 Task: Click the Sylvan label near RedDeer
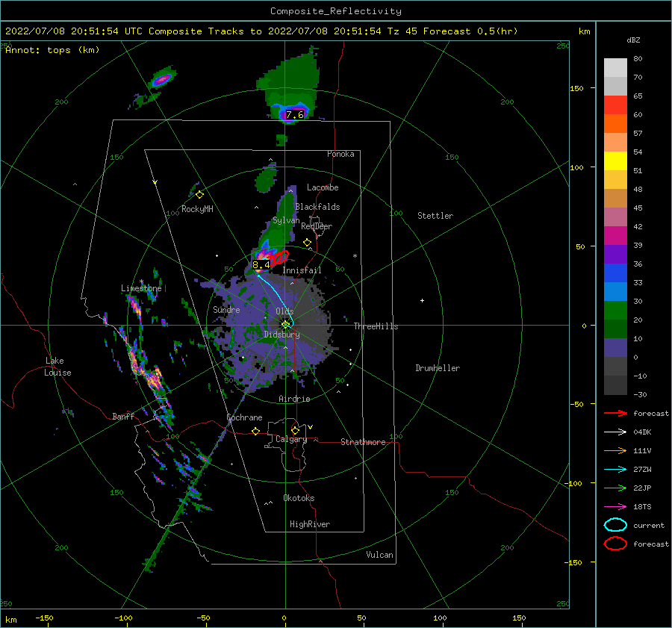point(286,220)
